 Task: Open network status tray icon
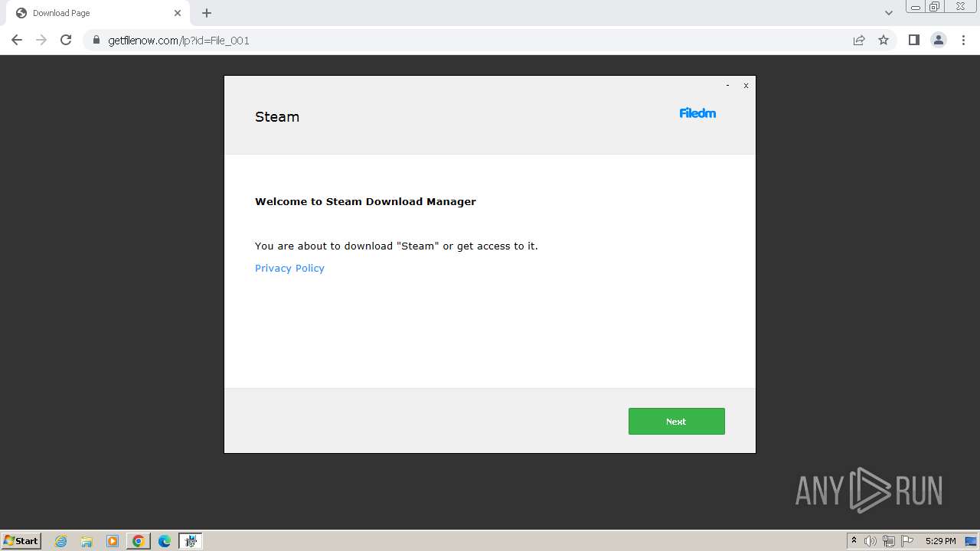pyautogui.click(x=888, y=541)
